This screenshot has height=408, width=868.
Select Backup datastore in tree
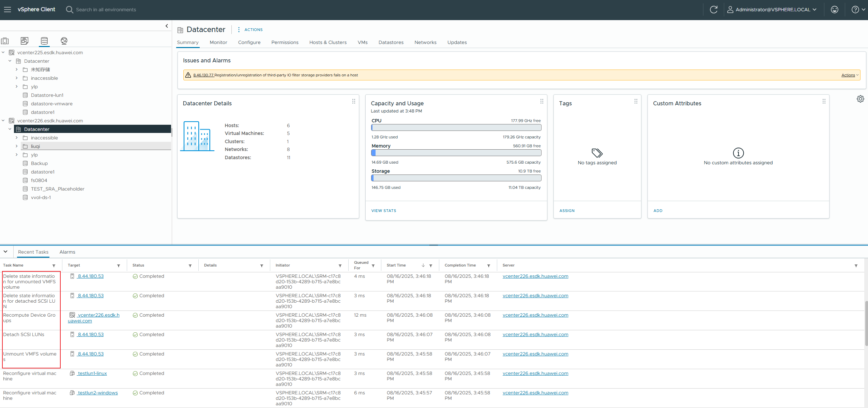[x=39, y=163]
